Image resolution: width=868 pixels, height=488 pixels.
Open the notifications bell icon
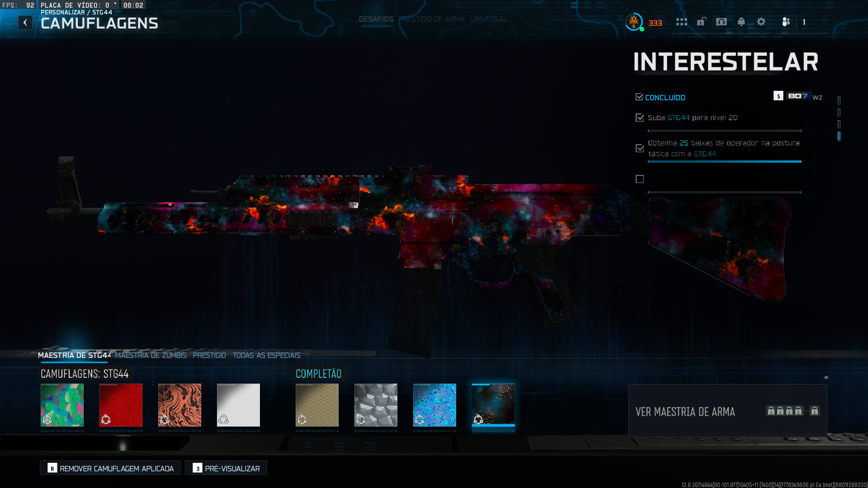point(741,22)
